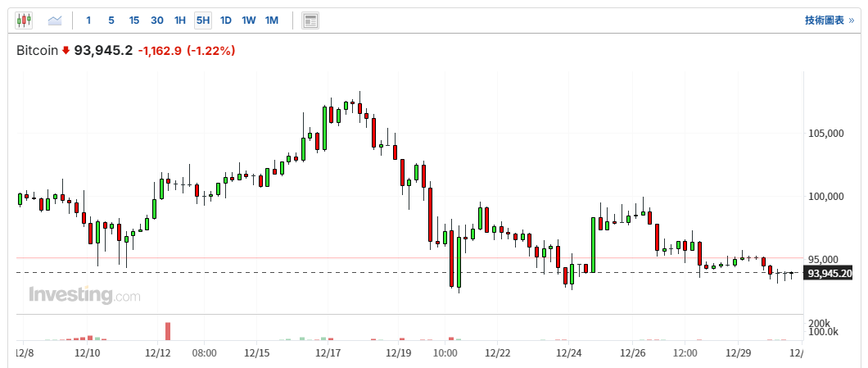Image resolution: width=868 pixels, height=368 pixels.
Task: Click the active 5H interval button
Action: pos(203,20)
